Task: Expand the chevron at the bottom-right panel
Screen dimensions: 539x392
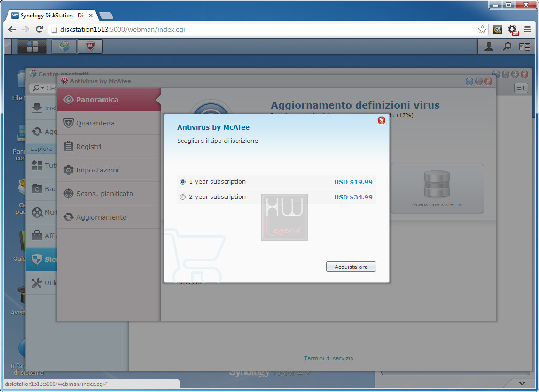Action: (x=522, y=384)
